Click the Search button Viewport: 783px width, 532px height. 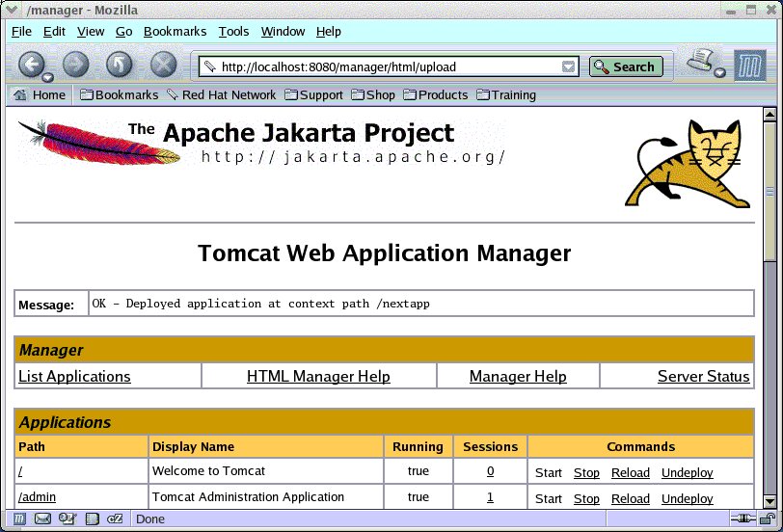[626, 66]
